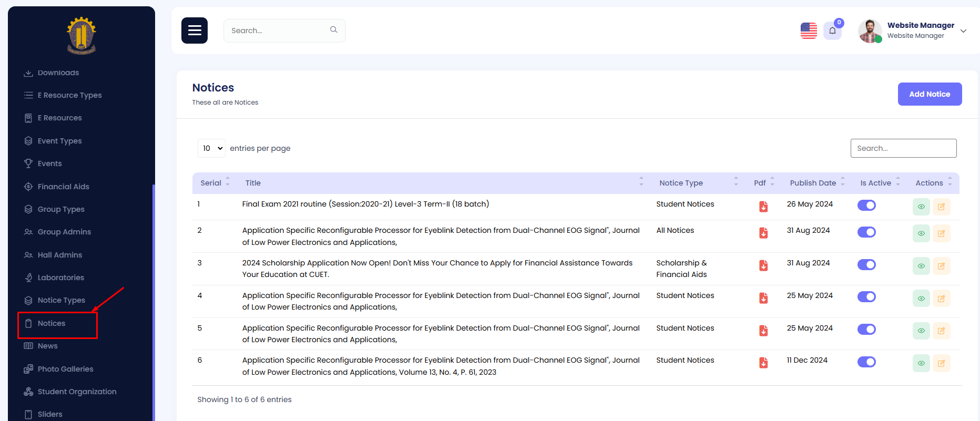Click the US flag language icon
This screenshot has height=421, width=980.
coord(809,30)
